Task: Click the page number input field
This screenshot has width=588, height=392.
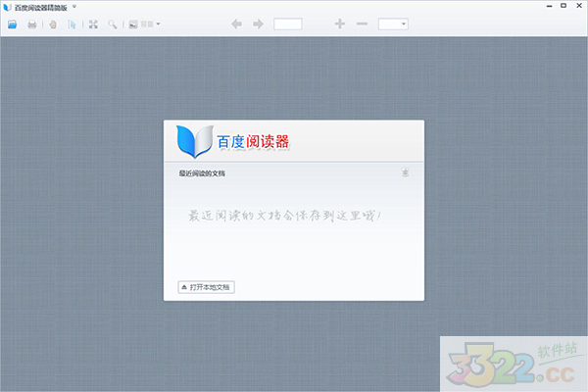Action: click(288, 24)
